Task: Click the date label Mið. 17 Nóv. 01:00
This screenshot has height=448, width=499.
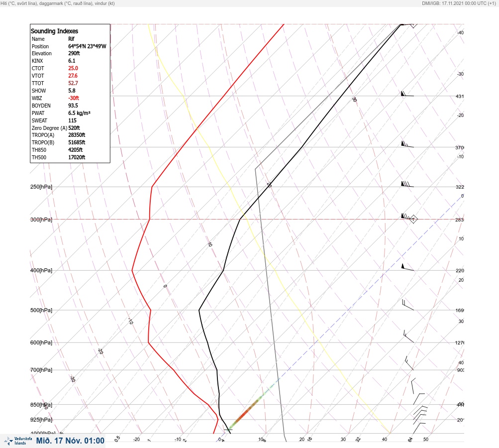Action: tap(70, 441)
